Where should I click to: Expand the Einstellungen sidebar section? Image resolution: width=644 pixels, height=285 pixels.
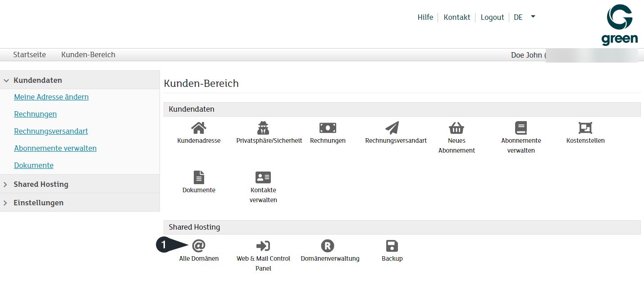[x=38, y=203]
